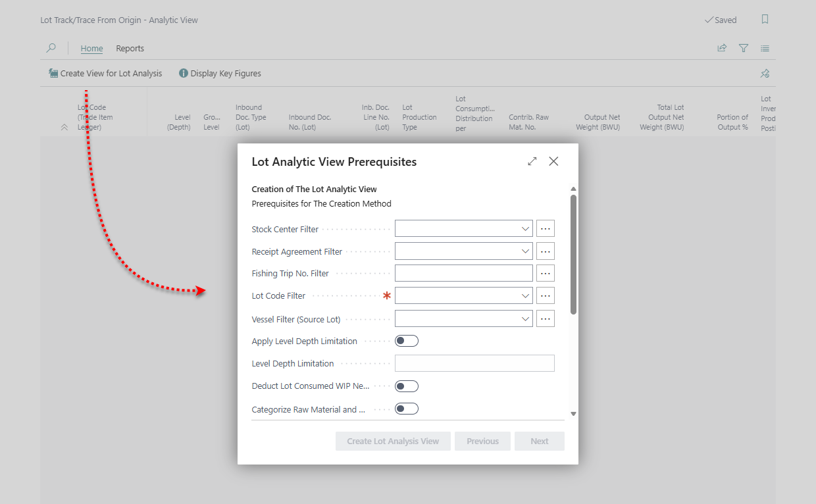Click the bookmark icon near Saved
The height and width of the screenshot is (504, 816).
[765, 20]
